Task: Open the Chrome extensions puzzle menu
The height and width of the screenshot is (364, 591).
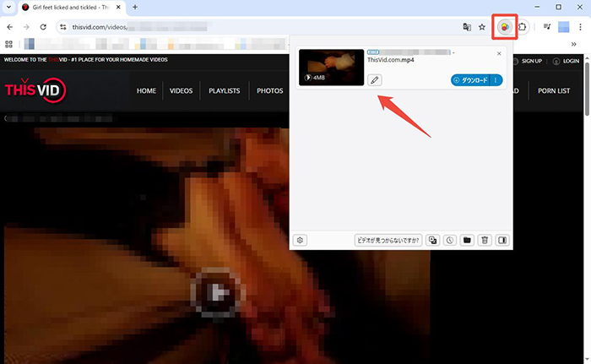Action: tap(522, 27)
